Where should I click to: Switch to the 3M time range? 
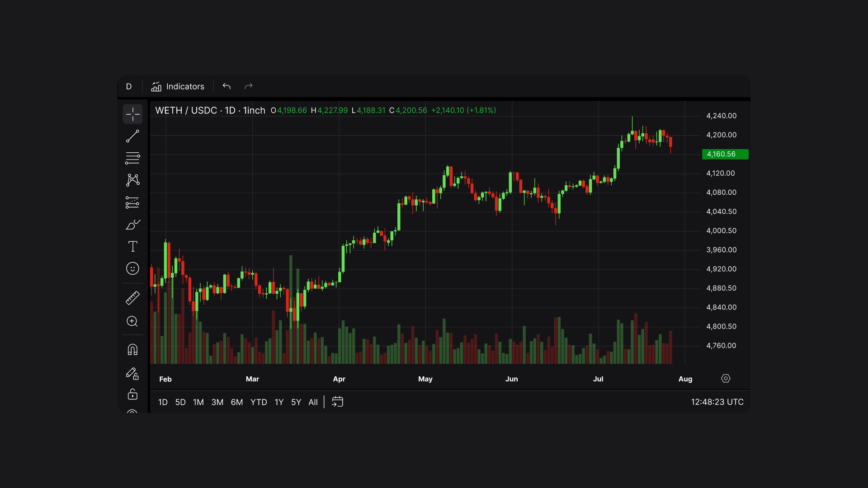coord(217,402)
